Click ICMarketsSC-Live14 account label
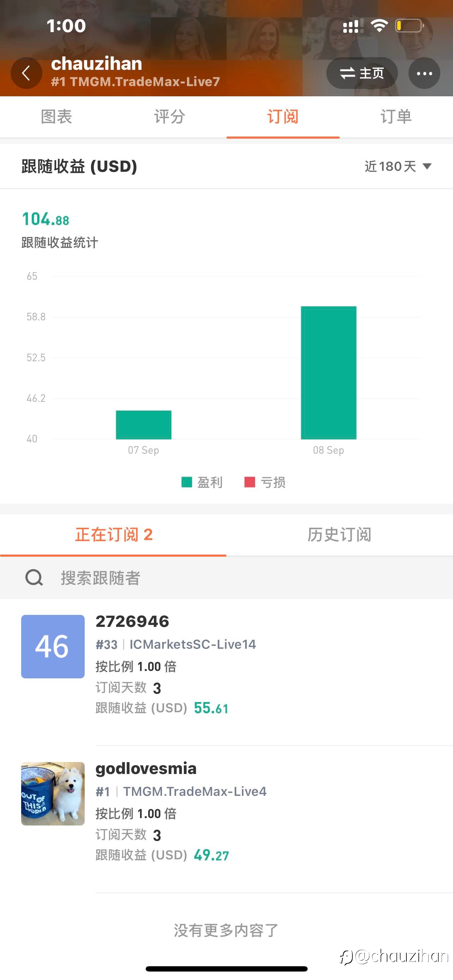The height and width of the screenshot is (980, 453). click(x=193, y=644)
